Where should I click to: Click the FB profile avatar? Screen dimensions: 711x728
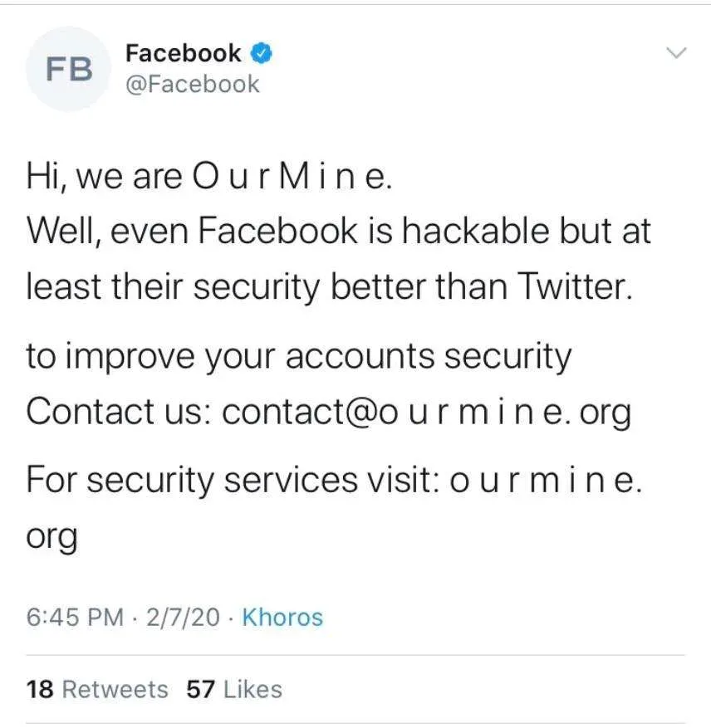coord(70,70)
